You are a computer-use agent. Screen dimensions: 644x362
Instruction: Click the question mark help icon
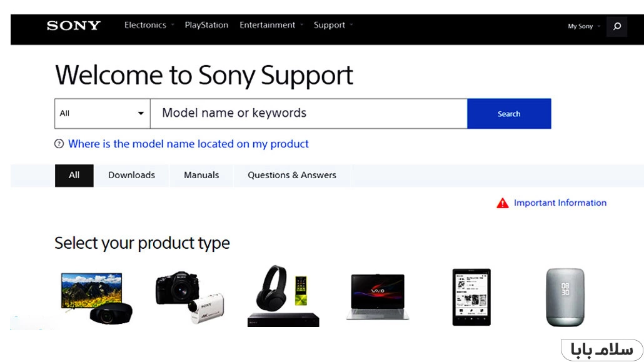[x=59, y=144]
